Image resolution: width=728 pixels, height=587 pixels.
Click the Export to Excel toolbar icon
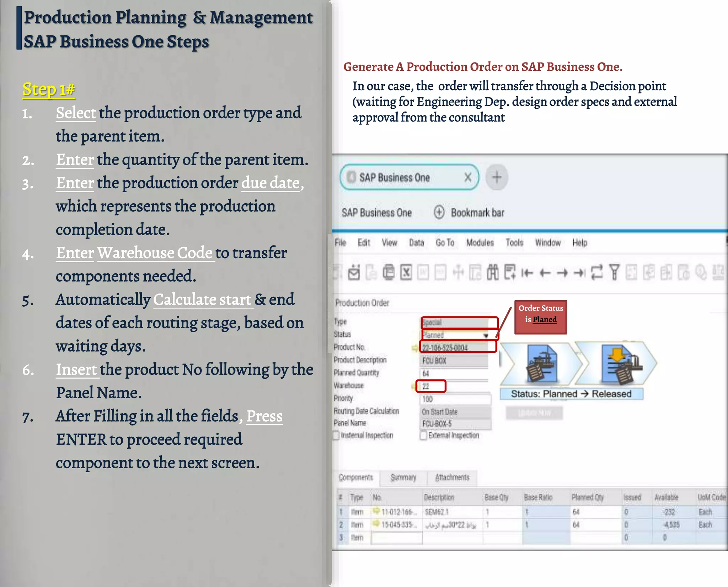406,273
